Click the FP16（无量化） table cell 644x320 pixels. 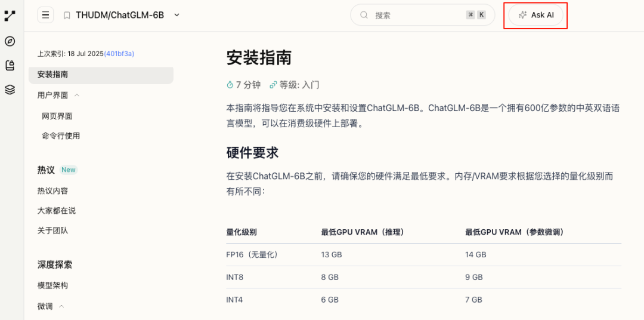(x=252, y=254)
